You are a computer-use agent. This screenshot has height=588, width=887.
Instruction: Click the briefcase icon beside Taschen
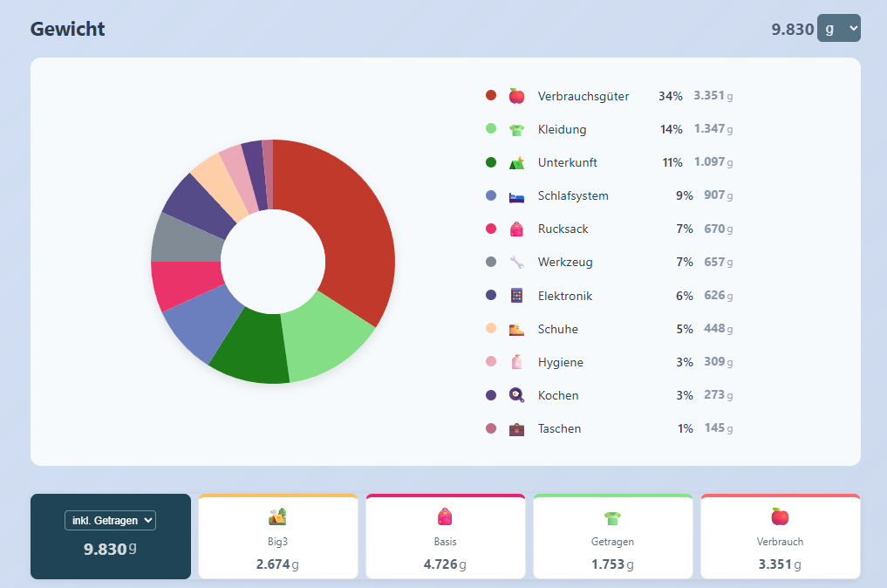(x=516, y=428)
